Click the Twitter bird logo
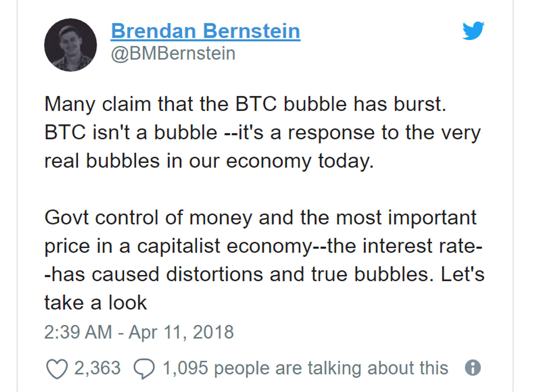The width and height of the screenshot is (533, 392). point(473,30)
